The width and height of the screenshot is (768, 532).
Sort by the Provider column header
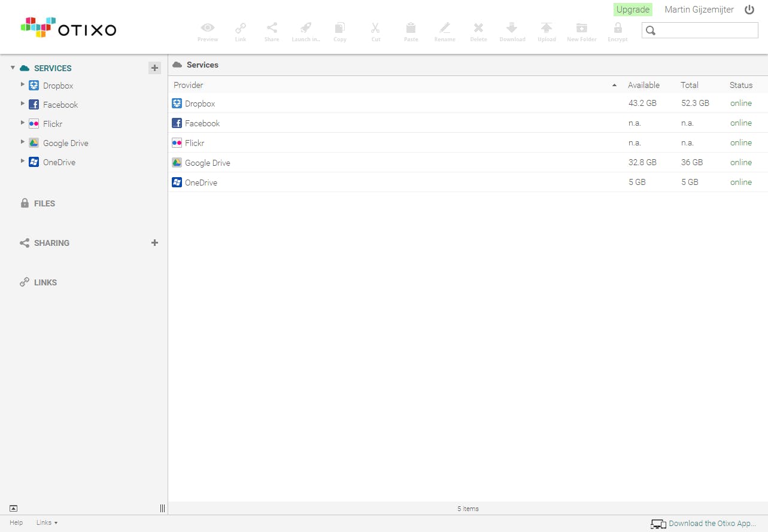189,85
